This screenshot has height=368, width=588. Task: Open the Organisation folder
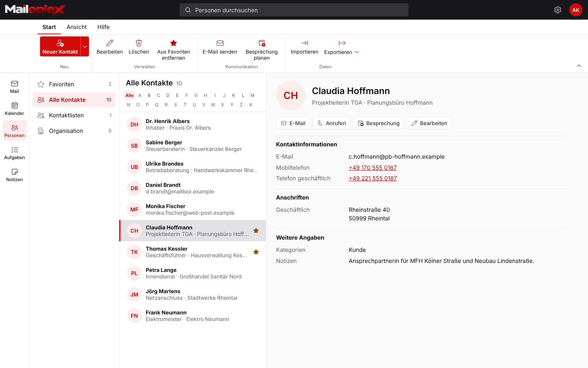(x=74, y=131)
